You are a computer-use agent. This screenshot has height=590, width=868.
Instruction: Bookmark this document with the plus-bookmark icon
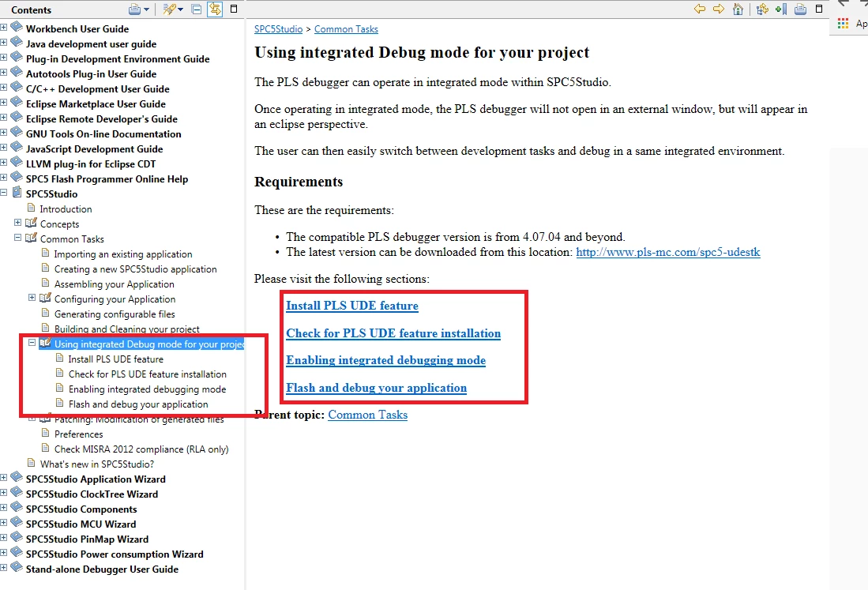781,9
